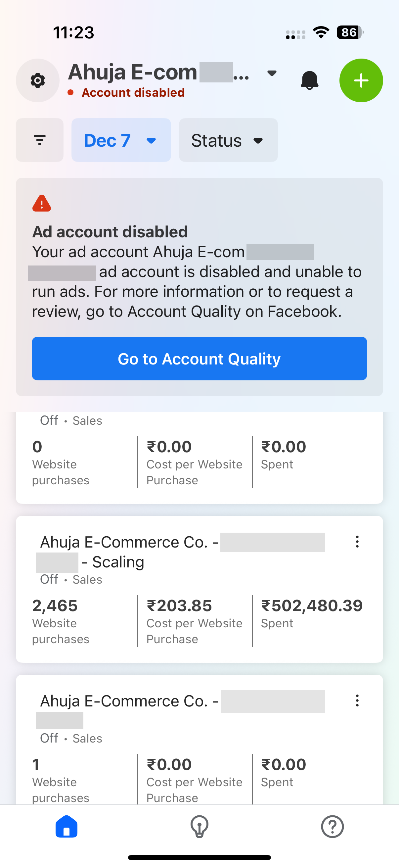Expand the Status filter dropdown
Screen dimensions: 399x868
coord(228,140)
